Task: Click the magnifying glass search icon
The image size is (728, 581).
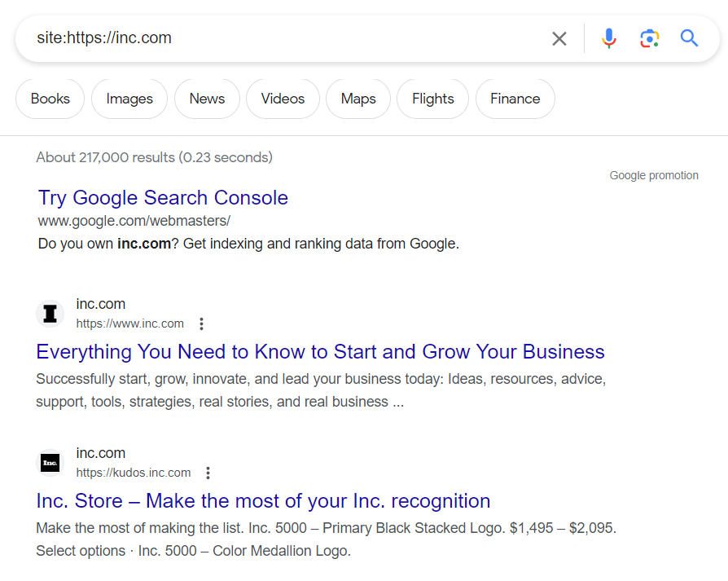Action: pyautogui.click(x=689, y=38)
